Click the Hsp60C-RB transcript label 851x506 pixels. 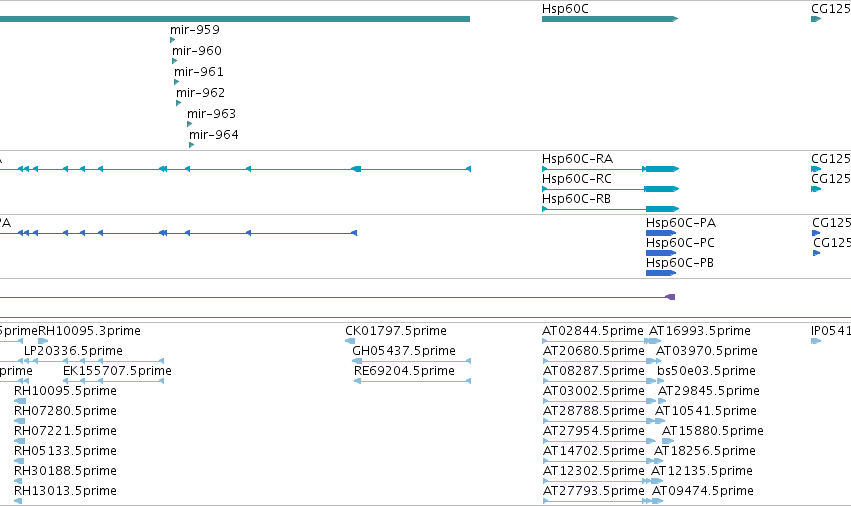click(x=576, y=199)
